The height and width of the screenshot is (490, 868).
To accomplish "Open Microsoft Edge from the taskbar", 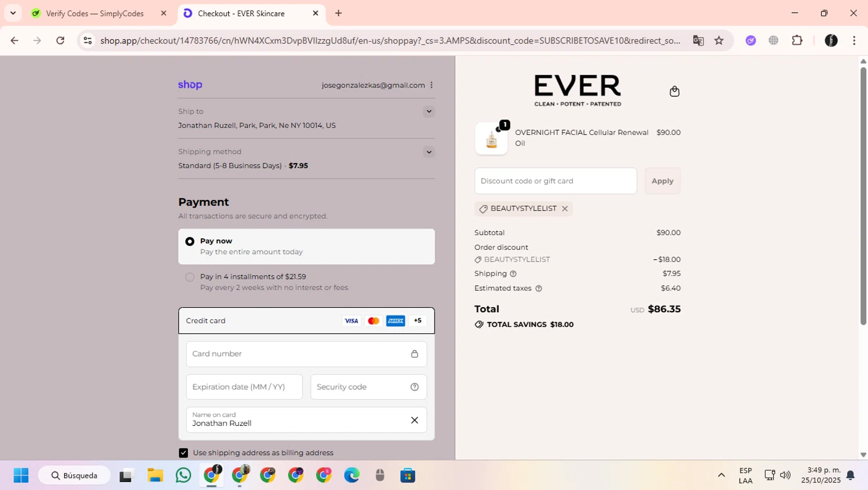I will click(352, 475).
